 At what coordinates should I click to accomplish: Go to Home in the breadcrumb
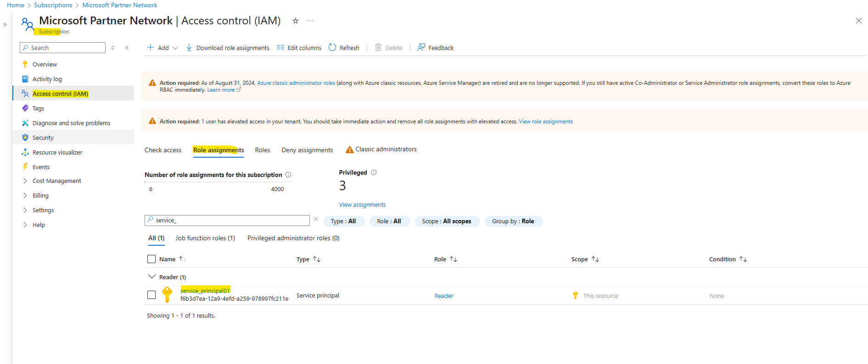click(16, 5)
